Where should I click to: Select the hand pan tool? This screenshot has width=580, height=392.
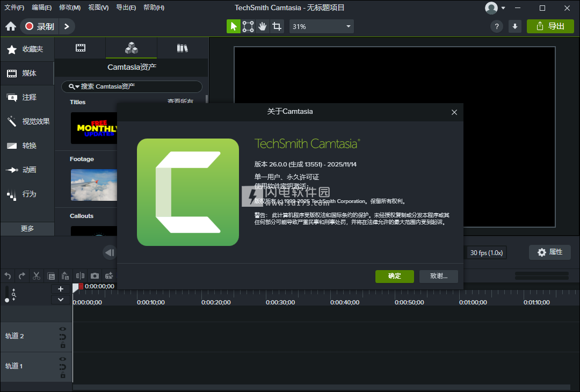[262, 26]
